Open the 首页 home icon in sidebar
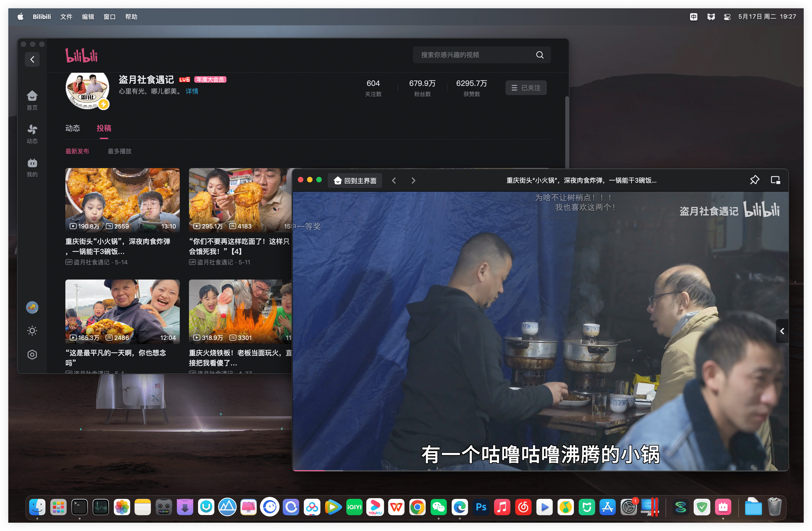The height and width of the screenshot is (531, 812). point(32,100)
